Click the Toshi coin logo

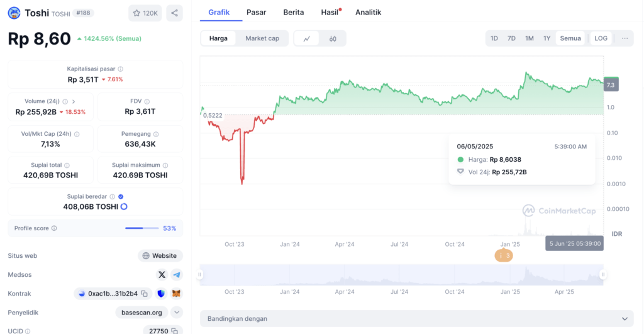point(14,13)
